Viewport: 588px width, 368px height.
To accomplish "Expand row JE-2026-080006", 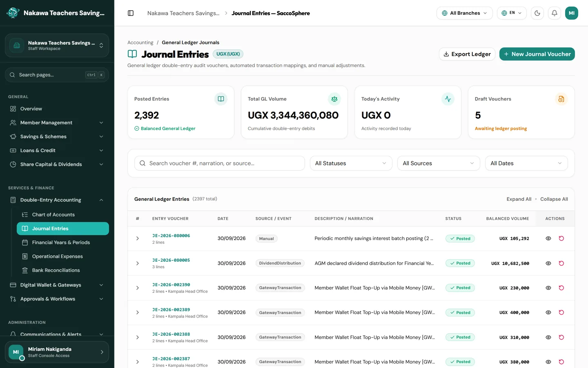I will click(x=138, y=238).
